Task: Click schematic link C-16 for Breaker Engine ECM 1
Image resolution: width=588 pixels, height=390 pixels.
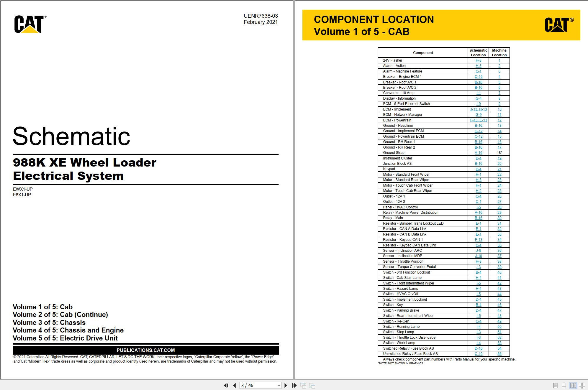Action: coord(478,77)
